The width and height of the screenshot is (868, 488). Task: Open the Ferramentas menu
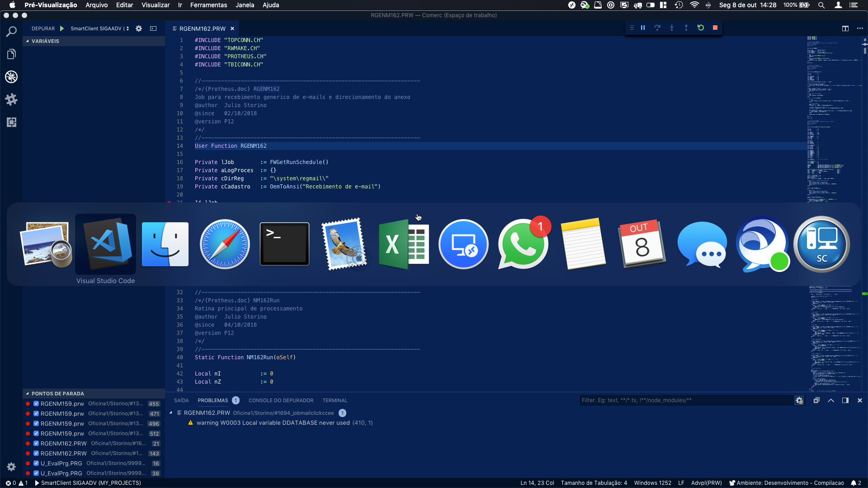click(208, 5)
